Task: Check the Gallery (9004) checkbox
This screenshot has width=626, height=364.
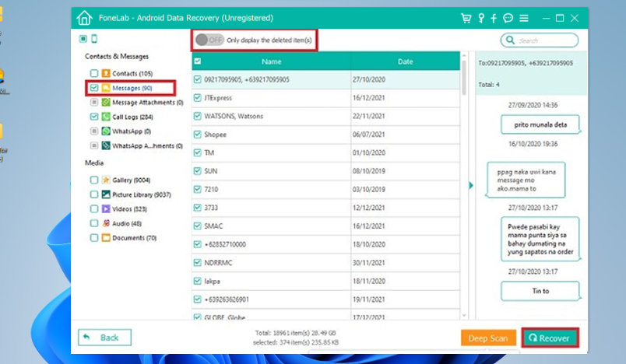Action: coord(93,180)
